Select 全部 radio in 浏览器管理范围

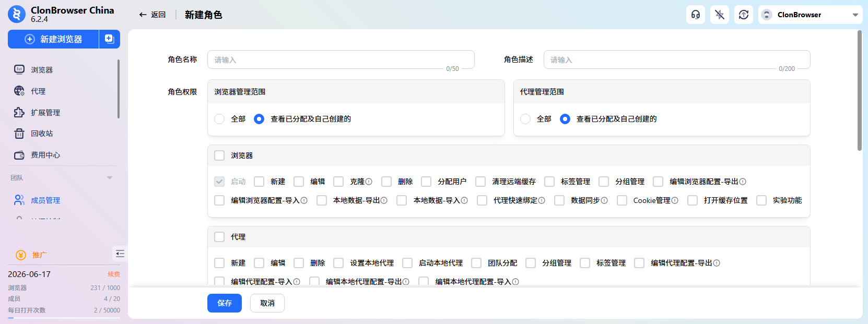coord(219,119)
